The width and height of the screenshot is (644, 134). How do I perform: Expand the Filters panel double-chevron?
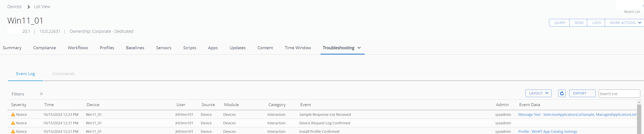[41, 94]
